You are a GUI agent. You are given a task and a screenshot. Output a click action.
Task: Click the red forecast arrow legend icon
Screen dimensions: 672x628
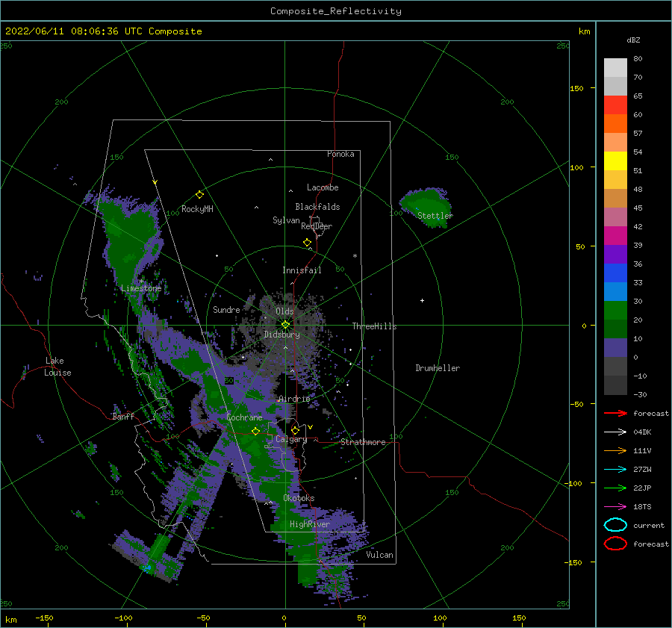click(615, 413)
